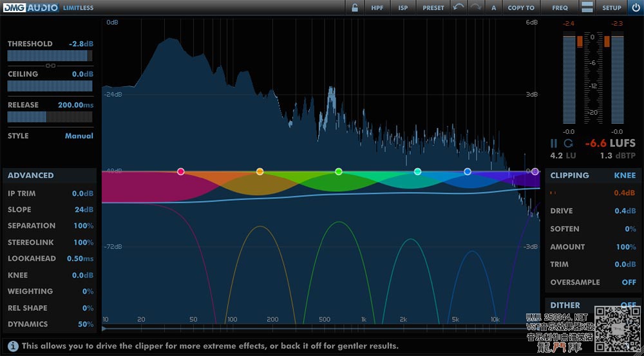The image size is (644, 356).
Task: Click SEPARATION 100% value
Action: (83, 226)
